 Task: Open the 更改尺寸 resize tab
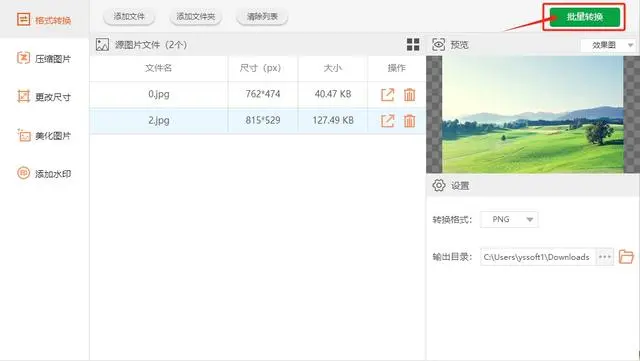coord(44,97)
